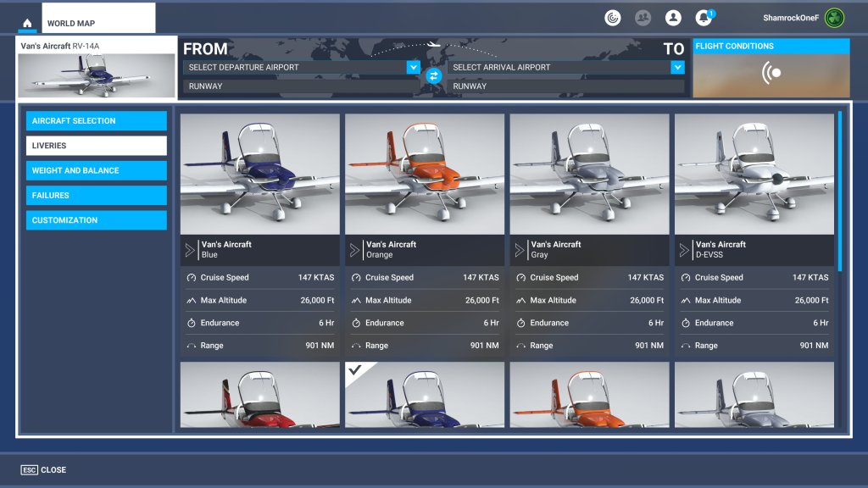
Task: Click the liveries list scrollbar
Action: point(839,191)
